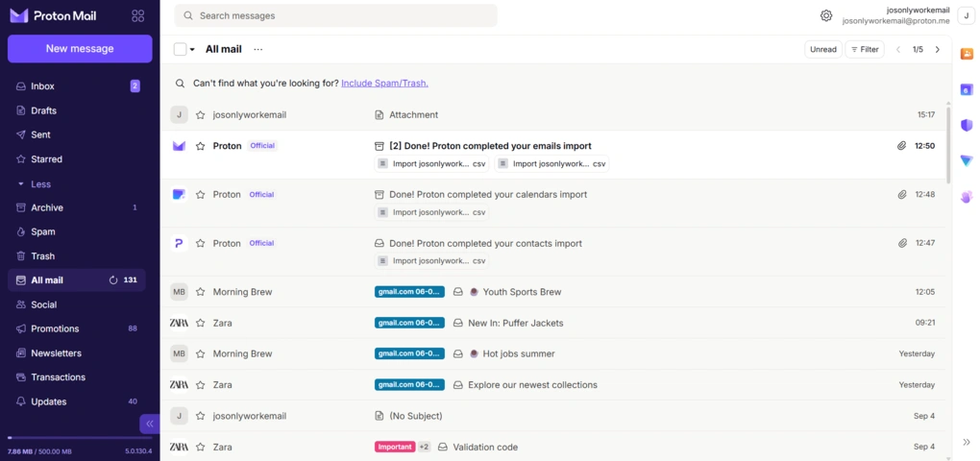
Task: Open the Social category
Action: (76, 304)
